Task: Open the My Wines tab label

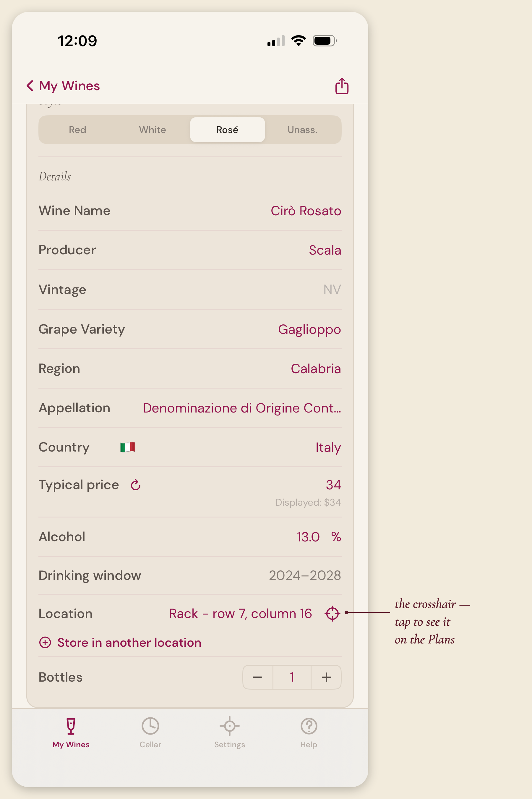Action: tap(71, 744)
